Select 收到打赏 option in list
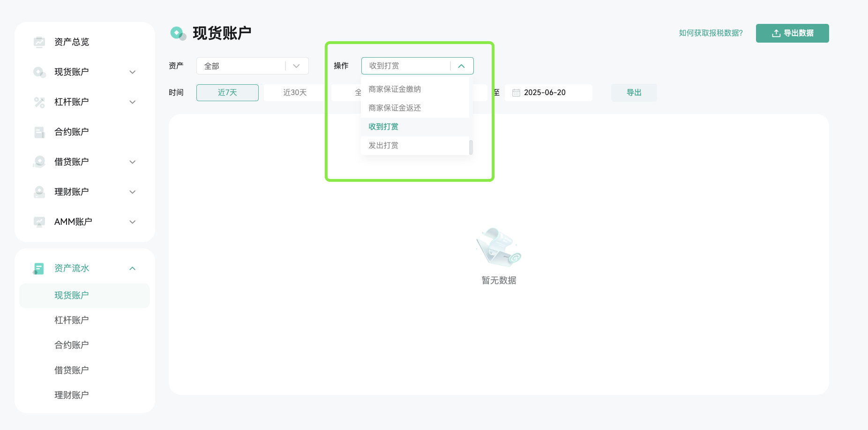The width and height of the screenshot is (868, 430). (415, 127)
